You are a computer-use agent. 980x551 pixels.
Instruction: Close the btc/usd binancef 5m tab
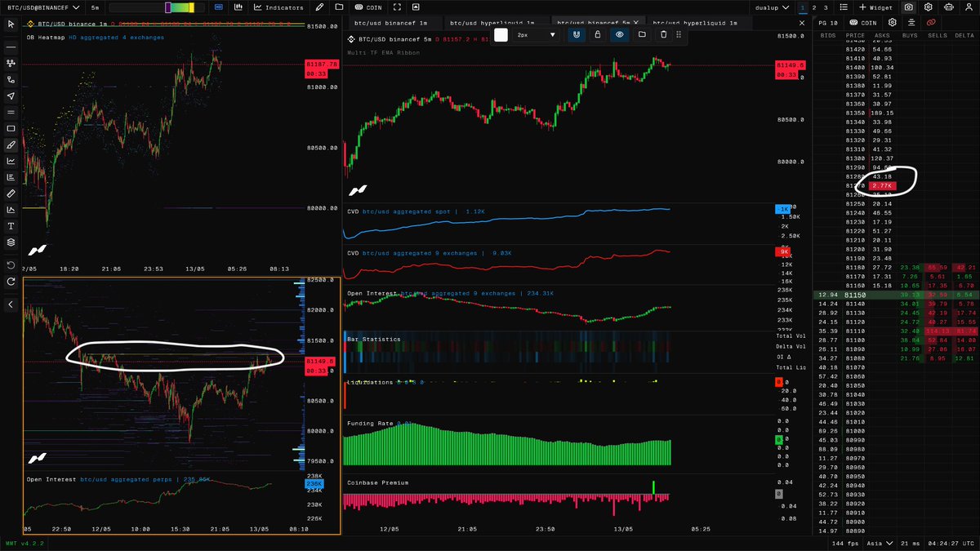636,23
